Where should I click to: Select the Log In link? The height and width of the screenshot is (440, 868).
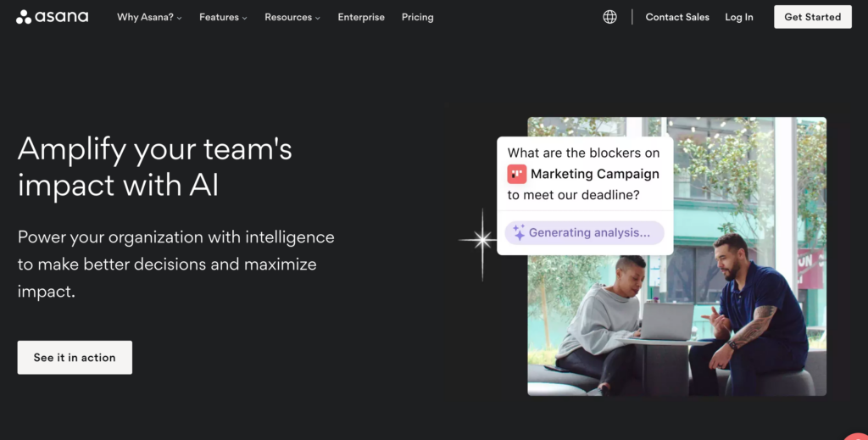pos(739,17)
